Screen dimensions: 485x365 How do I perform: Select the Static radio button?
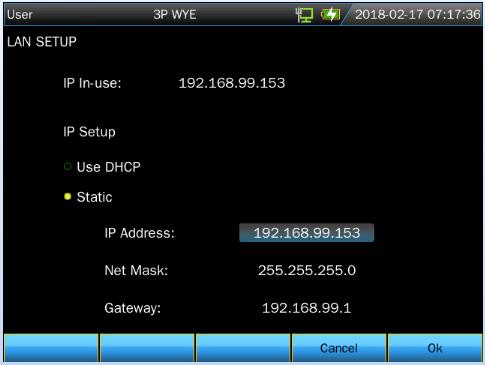tap(68, 197)
